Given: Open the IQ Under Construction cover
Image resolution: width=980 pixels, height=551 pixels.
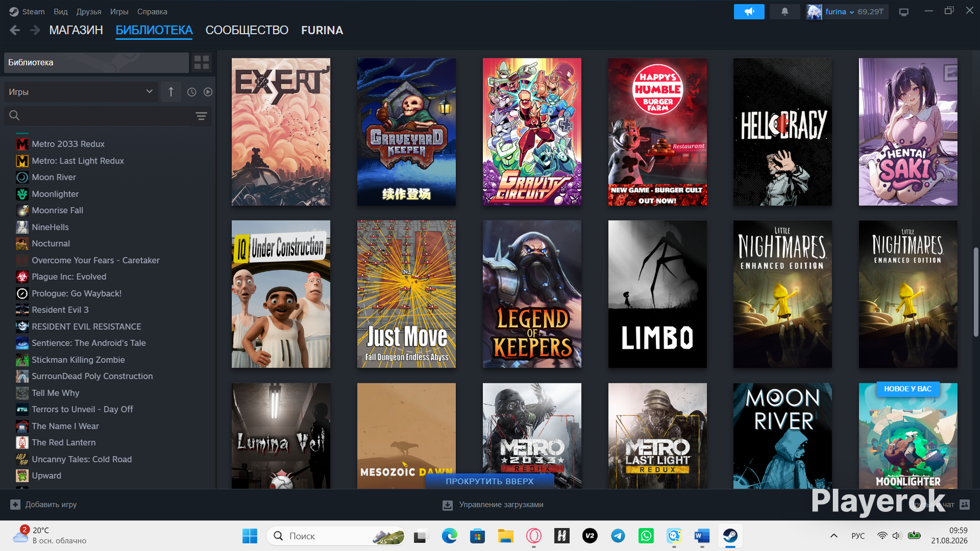Looking at the screenshot, I should click(x=281, y=294).
